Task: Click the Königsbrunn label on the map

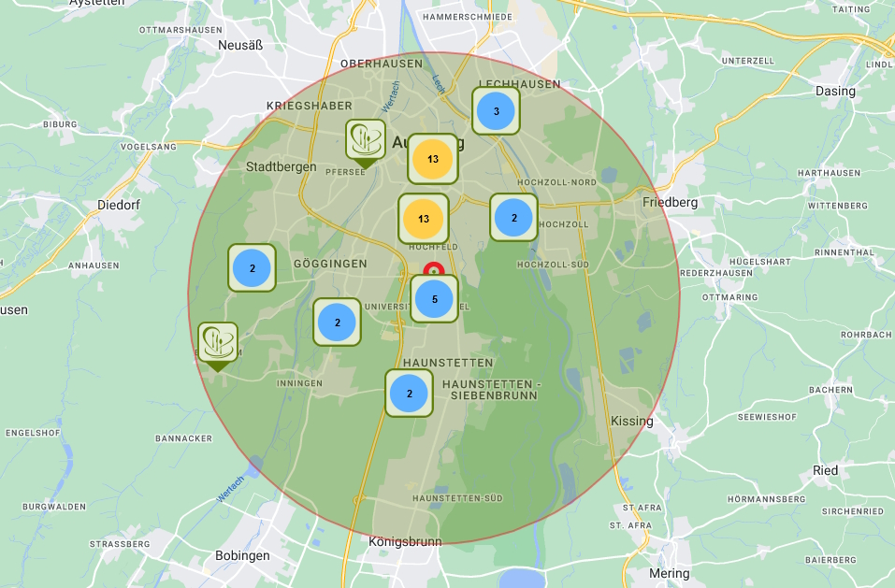Action: coord(405,541)
